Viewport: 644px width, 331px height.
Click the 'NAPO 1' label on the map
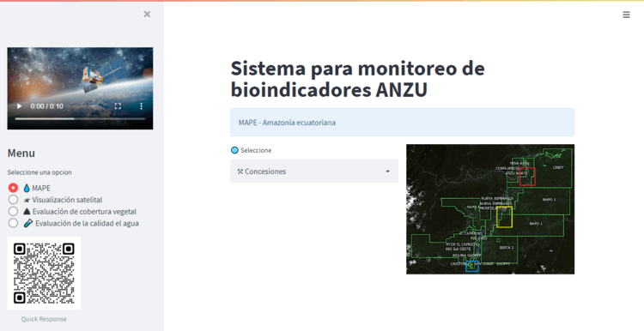coord(536,224)
